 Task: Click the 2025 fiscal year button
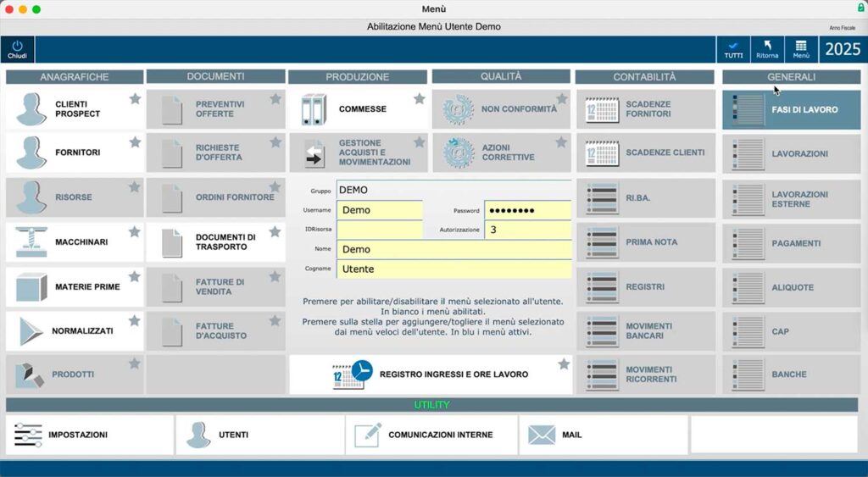click(x=843, y=49)
